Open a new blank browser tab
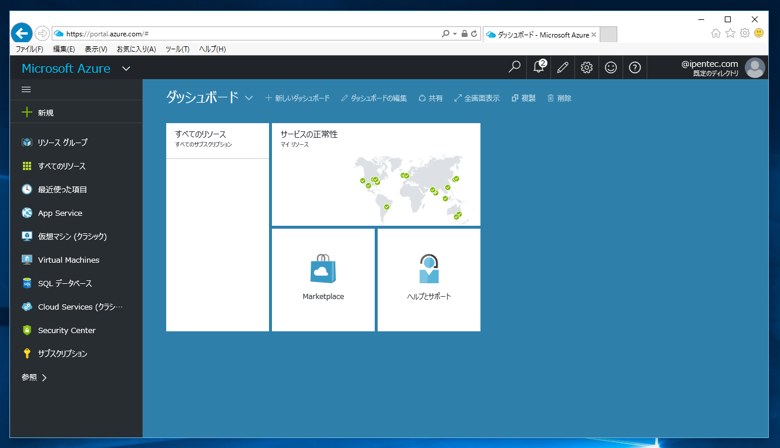Image resolution: width=780 pixels, height=448 pixels. coord(608,34)
